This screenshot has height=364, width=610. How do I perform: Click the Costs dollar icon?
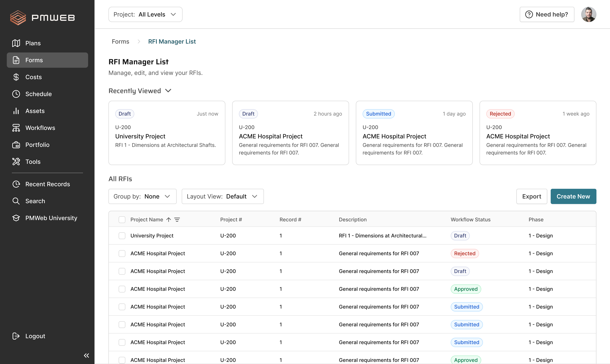[x=16, y=77]
